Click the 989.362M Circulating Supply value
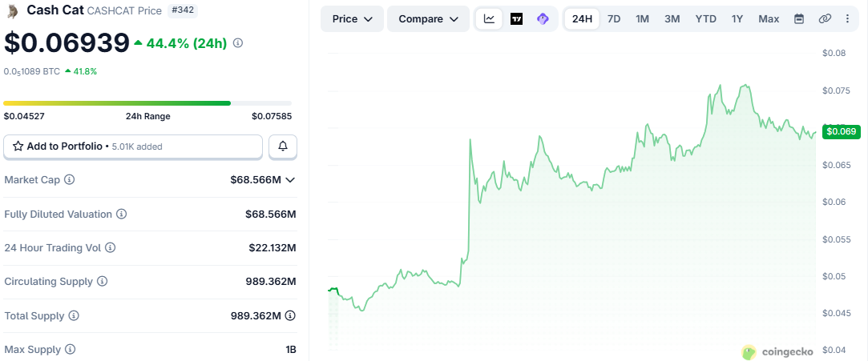Screen dimensions: 868x361 pyautogui.click(x=271, y=282)
